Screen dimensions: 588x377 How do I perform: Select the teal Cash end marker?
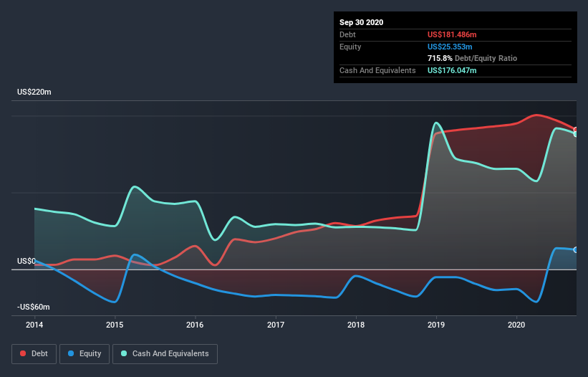tap(576, 134)
